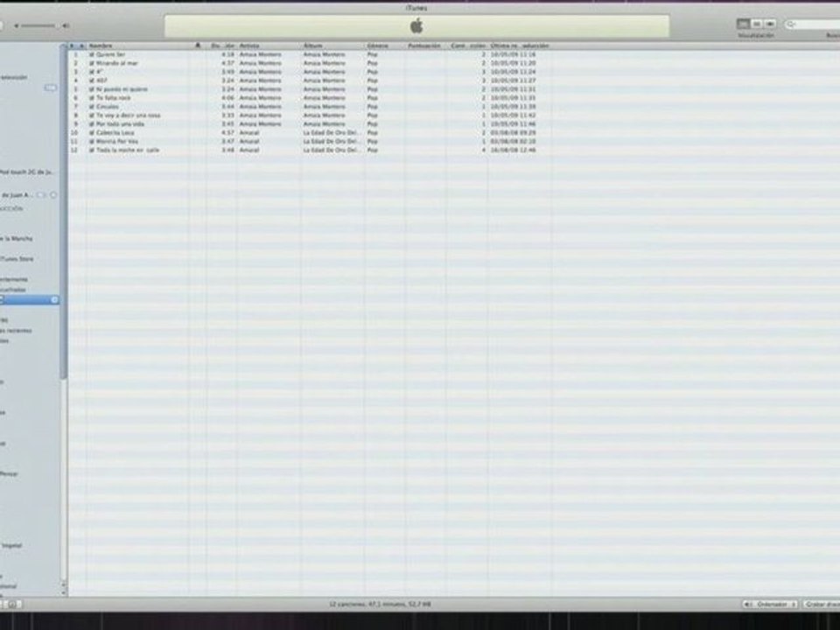Sort songs by Puntuación column

click(424, 45)
